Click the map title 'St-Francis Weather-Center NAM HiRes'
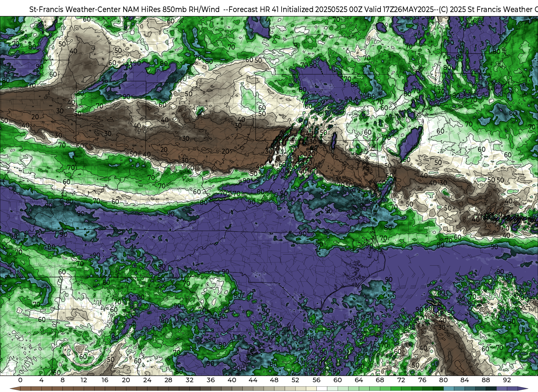Viewport: 538px width, 392px height. tap(95, 9)
